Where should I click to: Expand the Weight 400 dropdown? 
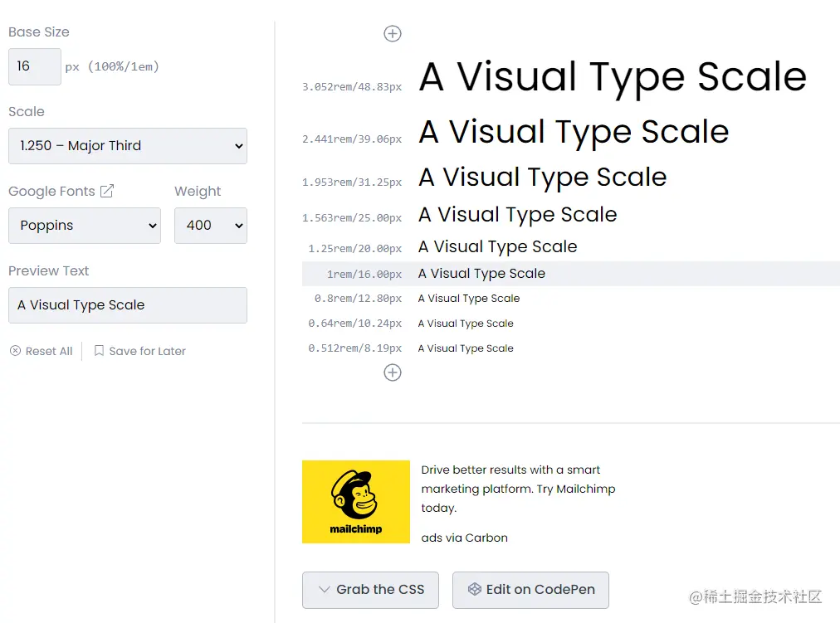211,225
